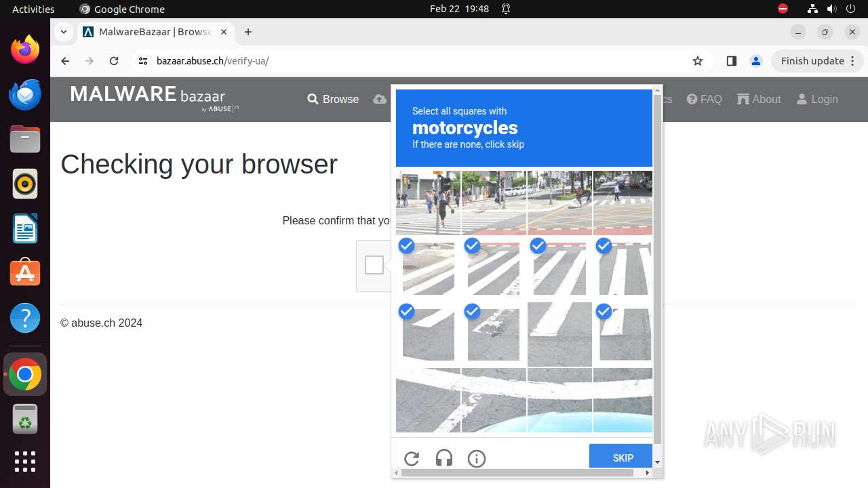Close the MalwareBazaar tab
This screenshot has width=868, height=488.
223,32
